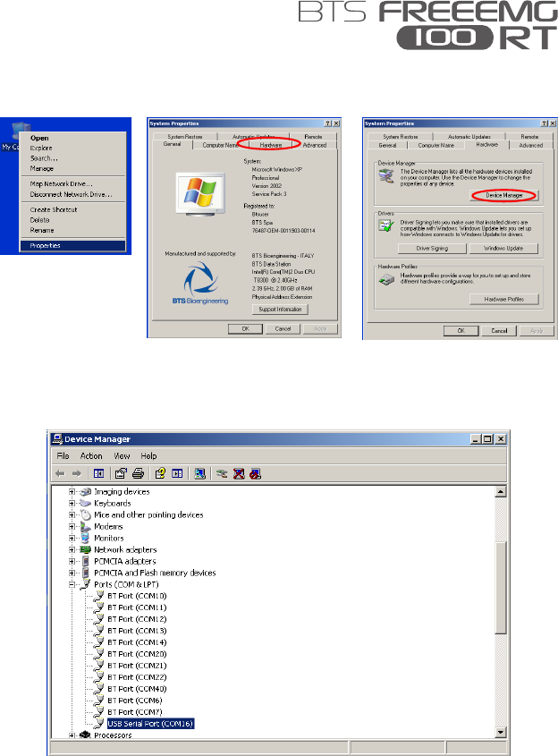Switch to System Restore tab beside Support Information
The height and width of the screenshot is (756, 558).
coord(185,137)
